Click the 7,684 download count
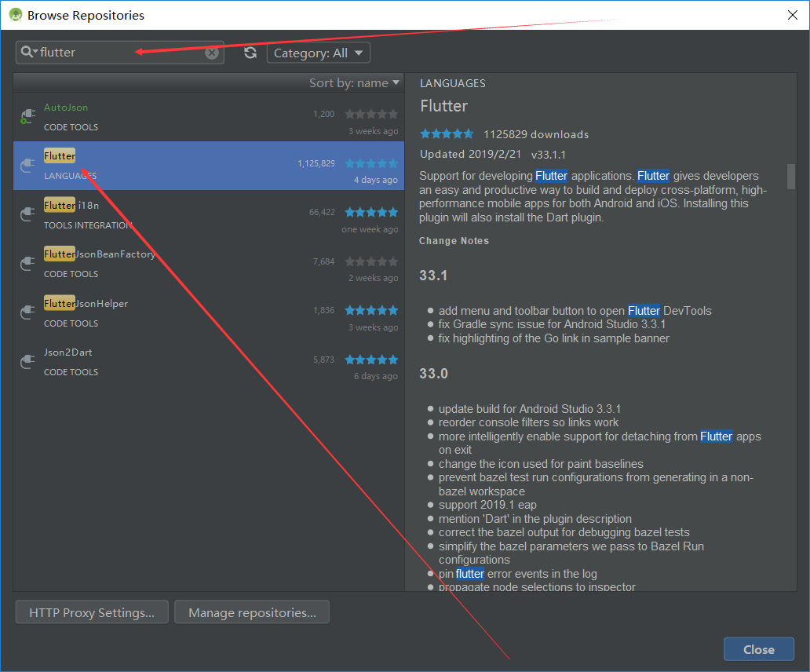 324,261
